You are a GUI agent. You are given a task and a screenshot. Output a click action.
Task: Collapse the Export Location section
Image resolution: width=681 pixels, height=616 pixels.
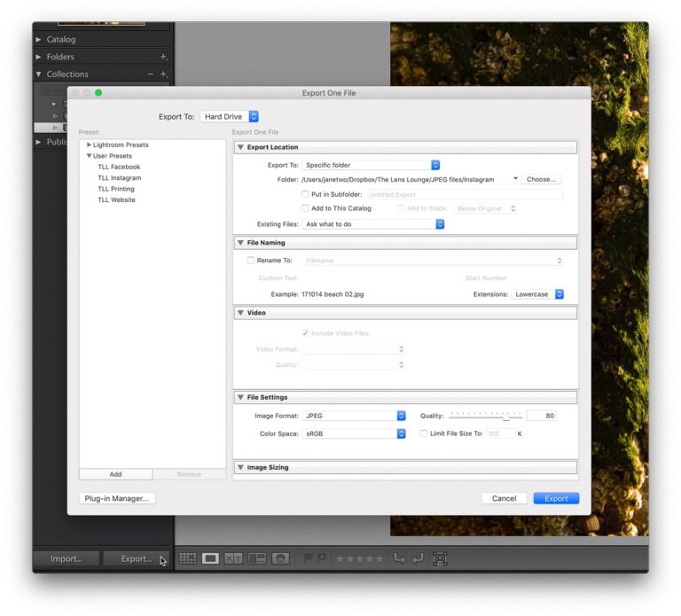coord(240,147)
